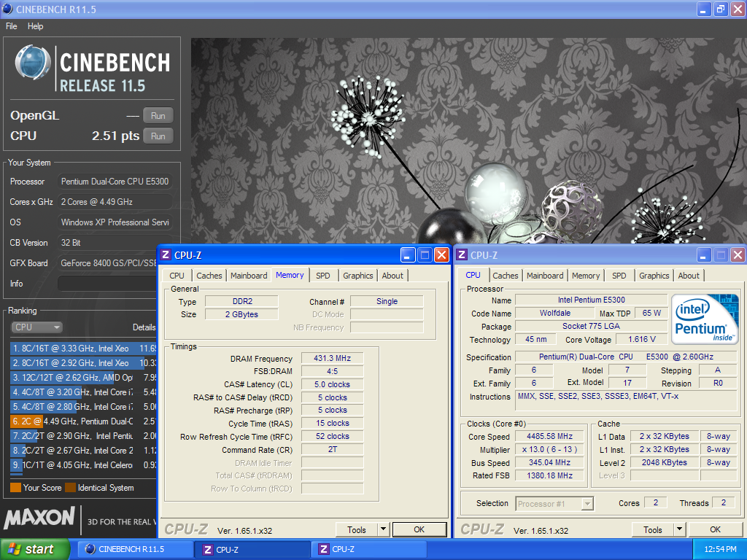Select the first CPU-Z taskbar button
Screen dimensions: 747x560
point(252,550)
